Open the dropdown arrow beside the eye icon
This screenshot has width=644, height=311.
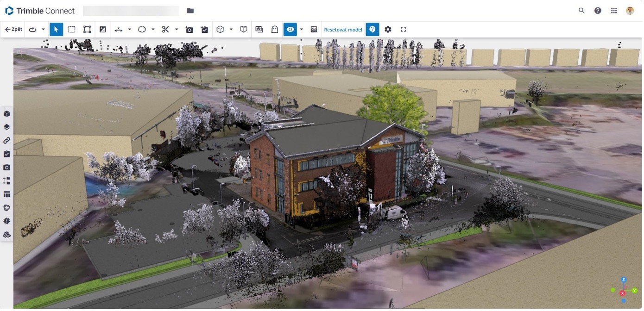pyautogui.click(x=301, y=30)
